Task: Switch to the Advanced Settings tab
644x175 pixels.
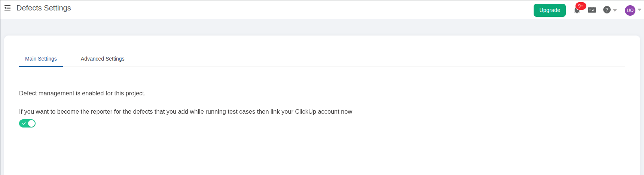Action: [x=103, y=59]
